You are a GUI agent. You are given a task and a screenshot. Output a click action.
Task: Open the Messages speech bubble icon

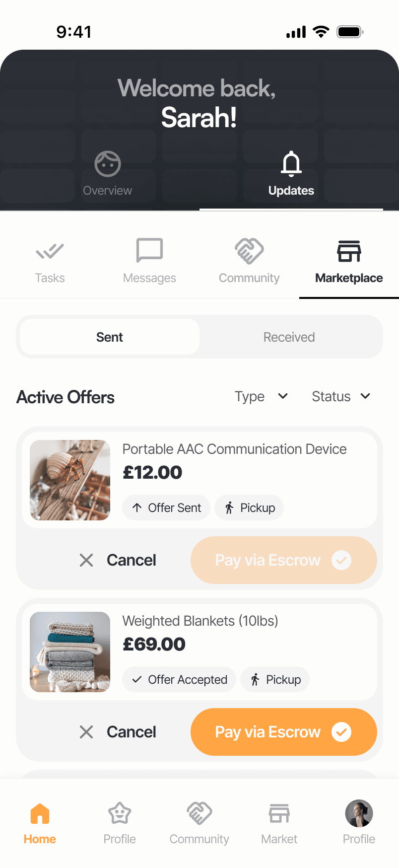tap(149, 250)
